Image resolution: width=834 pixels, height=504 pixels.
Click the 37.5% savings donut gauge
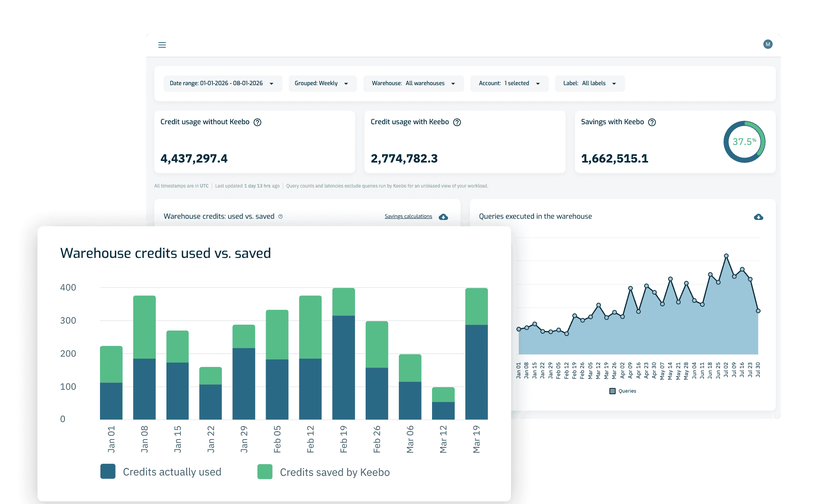[744, 142]
